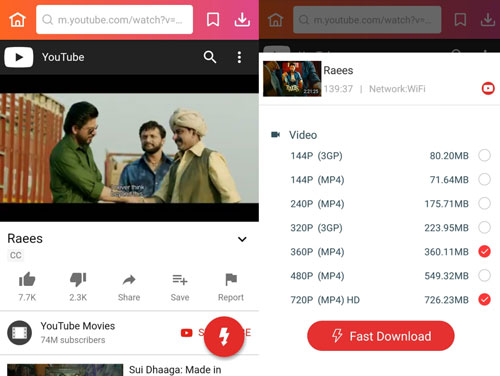Select 144P (3GP) 80.20MB radio button
The image size is (500, 376).
coord(484,155)
